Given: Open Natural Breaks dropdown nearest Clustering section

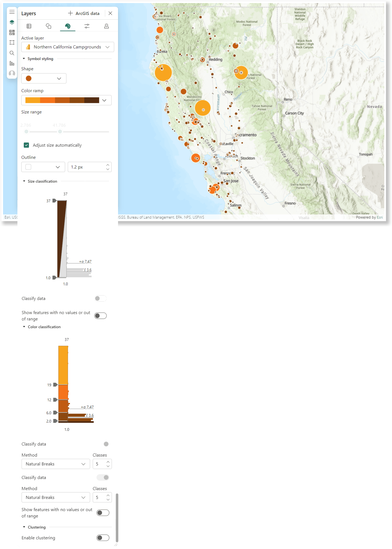Looking at the screenshot, I should [x=56, y=497].
